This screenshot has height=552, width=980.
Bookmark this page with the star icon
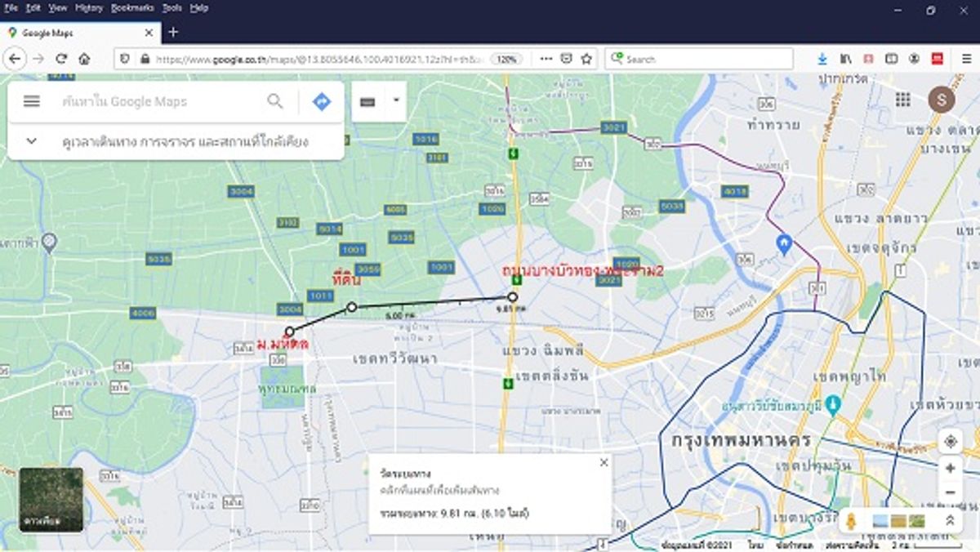pyautogui.click(x=586, y=59)
